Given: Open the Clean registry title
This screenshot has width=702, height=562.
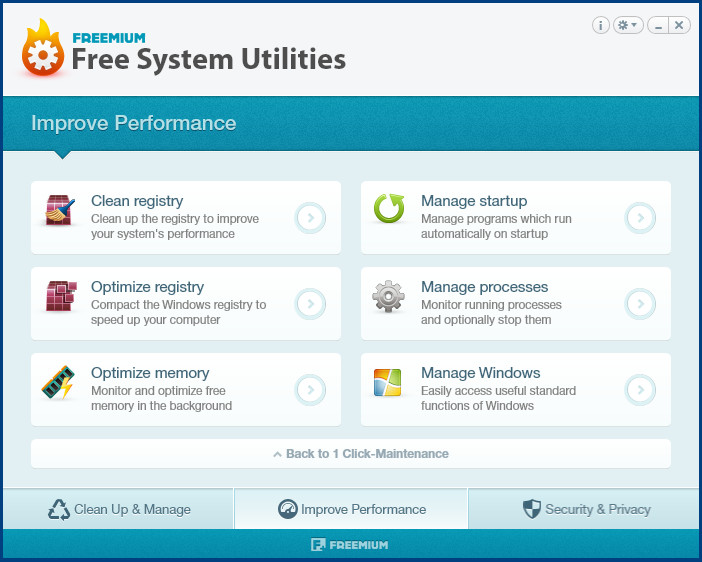Looking at the screenshot, I should (137, 201).
